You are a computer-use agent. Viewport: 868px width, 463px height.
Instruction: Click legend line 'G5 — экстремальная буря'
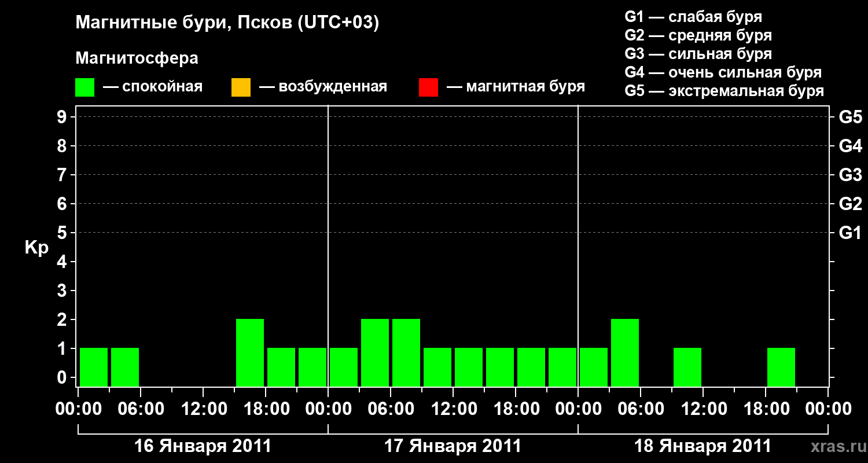pos(724,91)
